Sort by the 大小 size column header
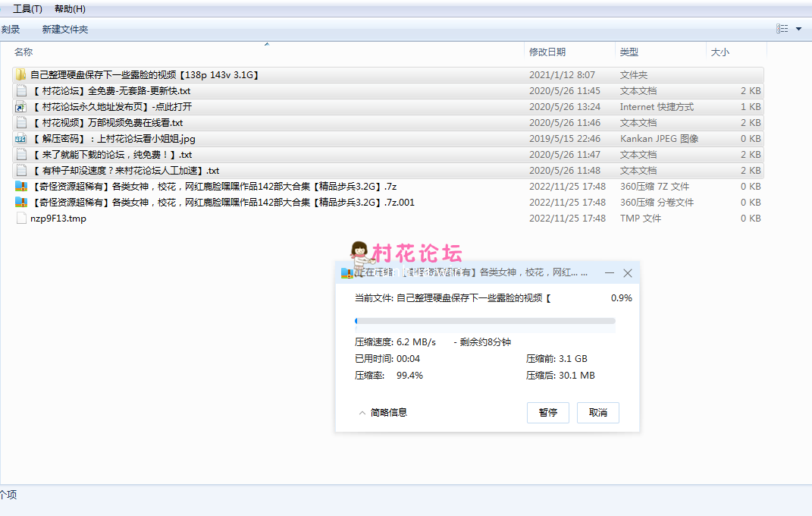The height and width of the screenshot is (516, 812). pyautogui.click(x=720, y=52)
